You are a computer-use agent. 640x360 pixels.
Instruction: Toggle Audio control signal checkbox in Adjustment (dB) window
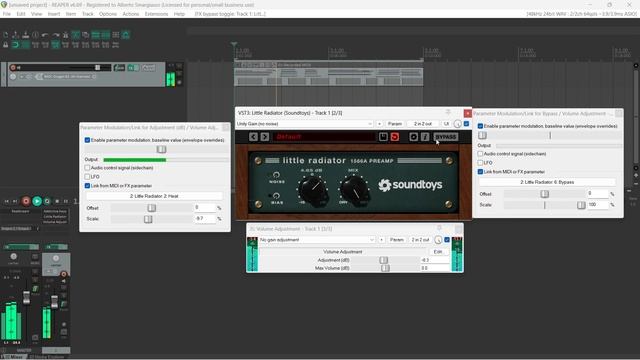87,168
